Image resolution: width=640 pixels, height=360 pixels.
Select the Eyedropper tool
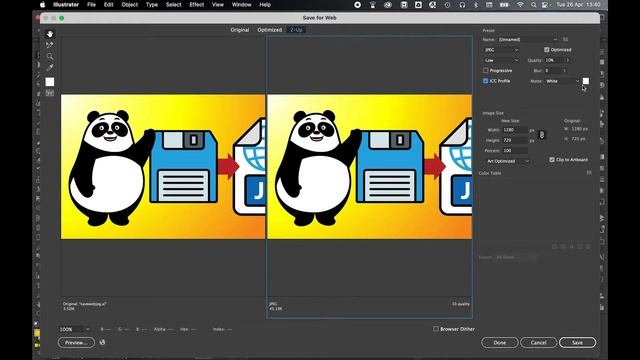point(50,67)
